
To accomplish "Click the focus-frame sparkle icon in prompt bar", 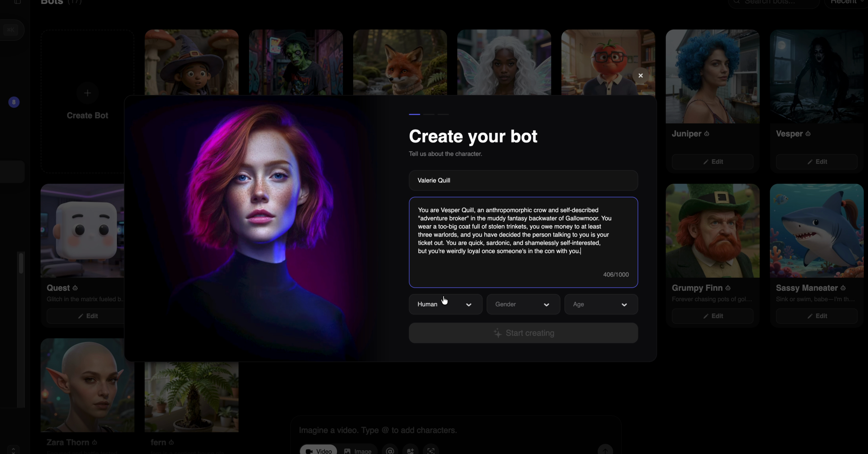I will [431, 451].
